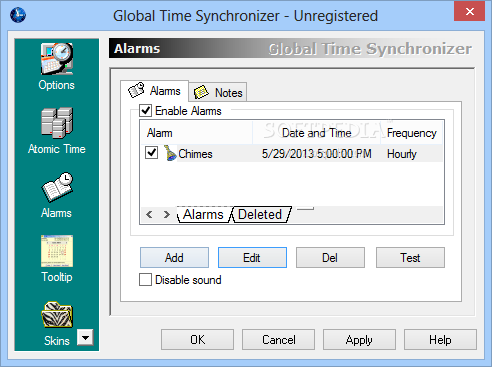Click the Cancel button
Viewport: 492px width, 367px height.
(278, 340)
